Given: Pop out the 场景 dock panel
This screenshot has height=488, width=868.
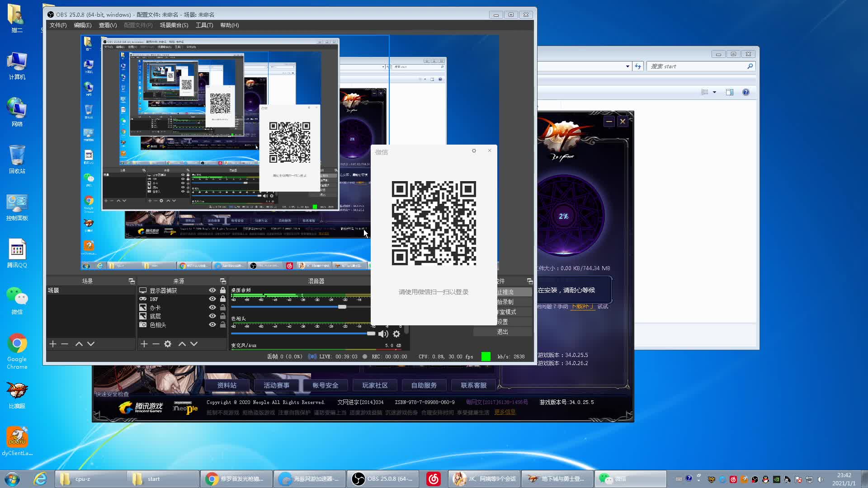Looking at the screenshot, I should (132, 281).
